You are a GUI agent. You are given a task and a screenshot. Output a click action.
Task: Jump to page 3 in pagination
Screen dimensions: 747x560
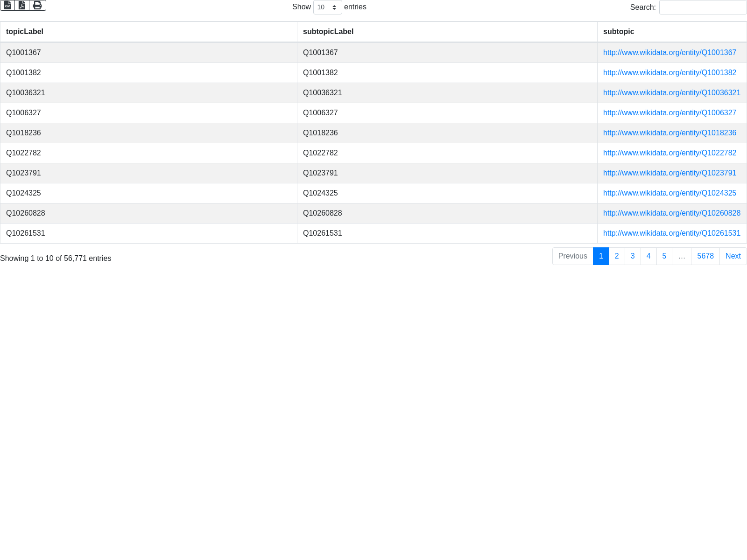pos(633,256)
